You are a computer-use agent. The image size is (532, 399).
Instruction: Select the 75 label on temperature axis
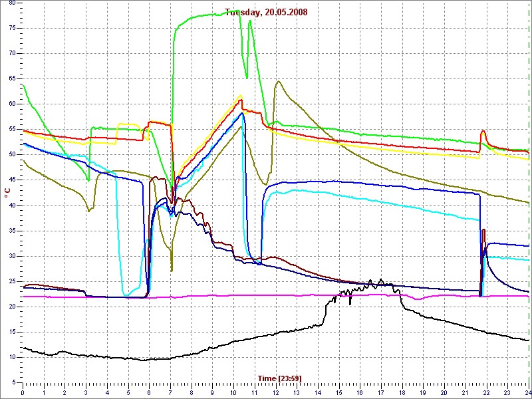pyautogui.click(x=12, y=28)
